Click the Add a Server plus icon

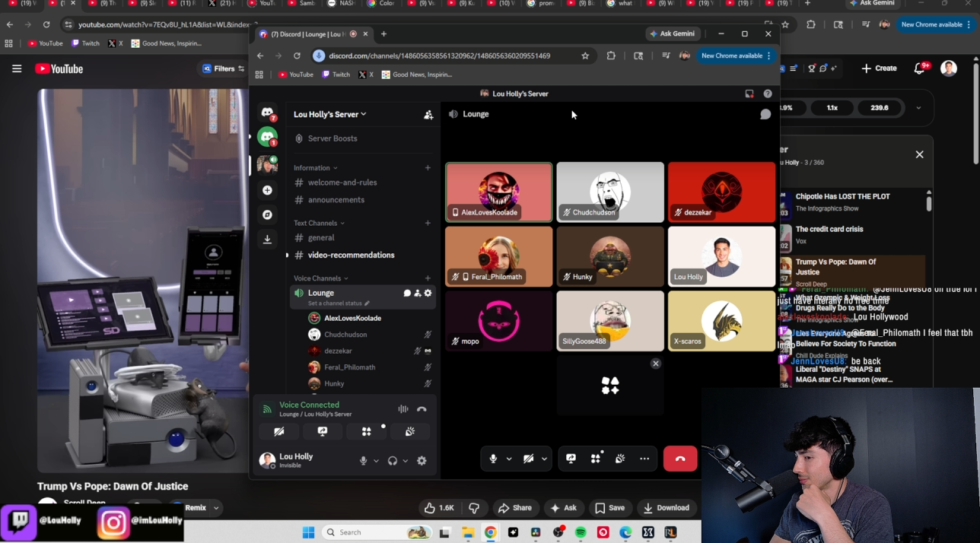point(267,190)
